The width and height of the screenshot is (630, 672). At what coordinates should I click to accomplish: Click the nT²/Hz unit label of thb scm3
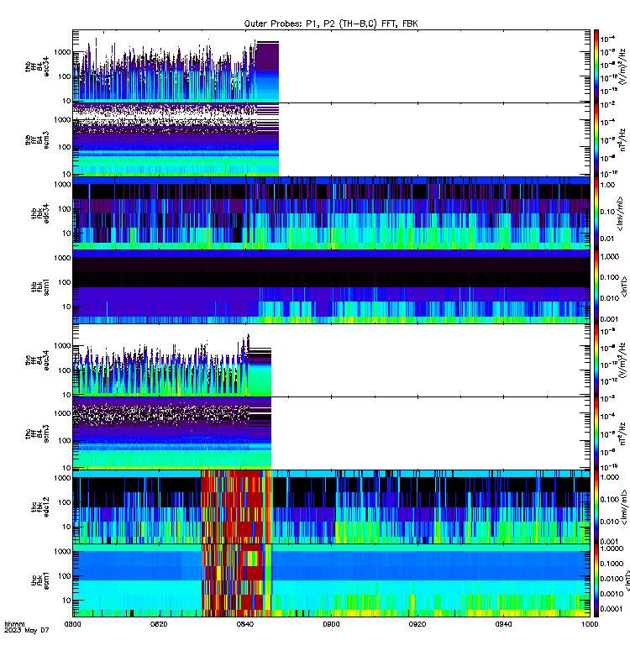click(x=622, y=139)
